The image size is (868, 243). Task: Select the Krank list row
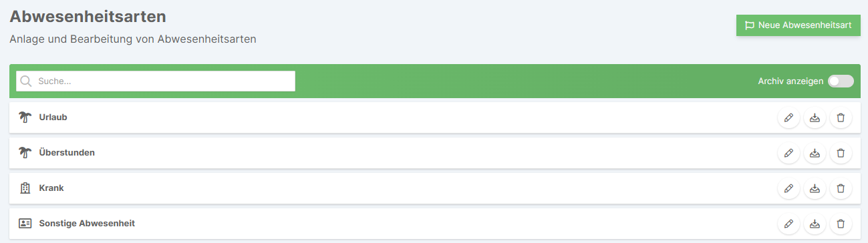tap(435, 188)
